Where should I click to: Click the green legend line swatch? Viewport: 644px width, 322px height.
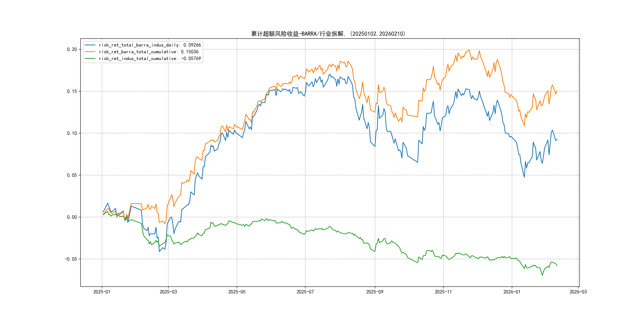(x=90, y=58)
